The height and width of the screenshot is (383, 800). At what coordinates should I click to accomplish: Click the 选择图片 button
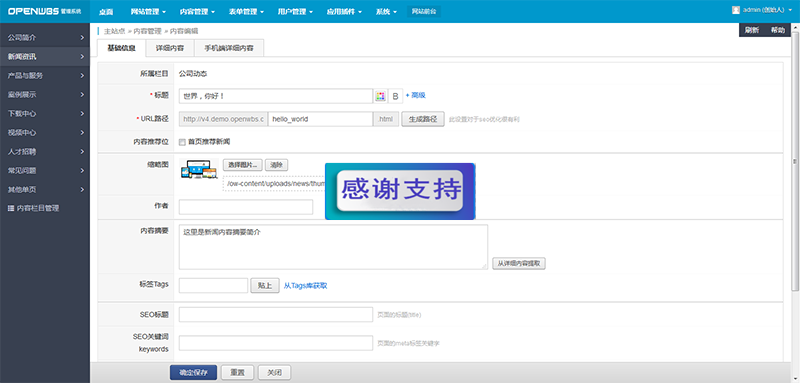click(242, 165)
